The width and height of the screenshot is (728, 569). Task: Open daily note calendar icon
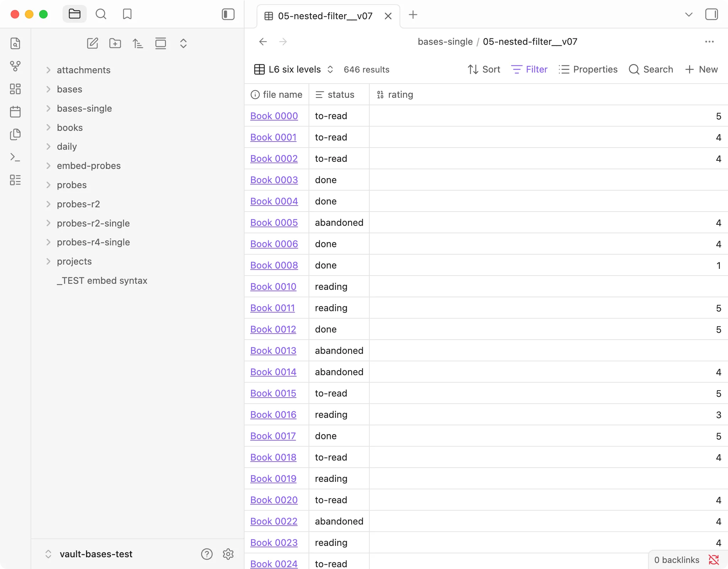[15, 112]
